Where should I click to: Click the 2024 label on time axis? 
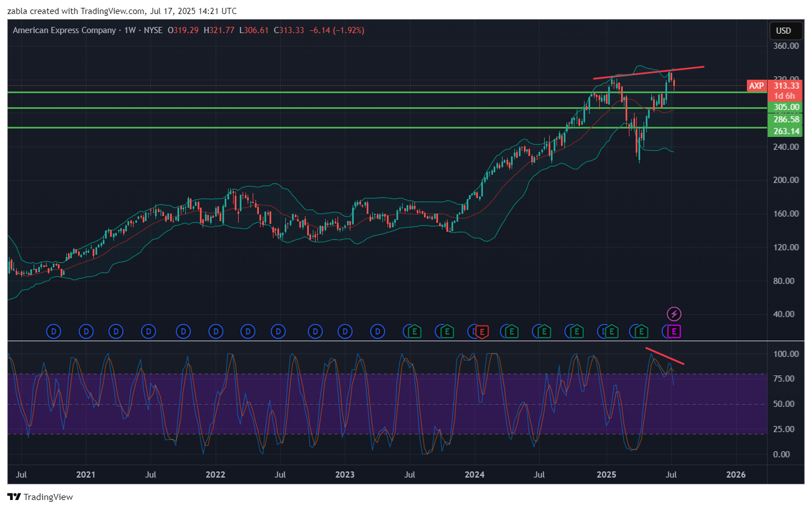tap(475, 475)
